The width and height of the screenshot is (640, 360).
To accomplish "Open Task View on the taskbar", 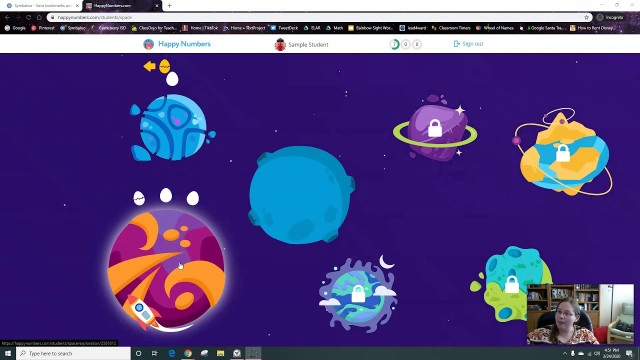I will [155, 353].
